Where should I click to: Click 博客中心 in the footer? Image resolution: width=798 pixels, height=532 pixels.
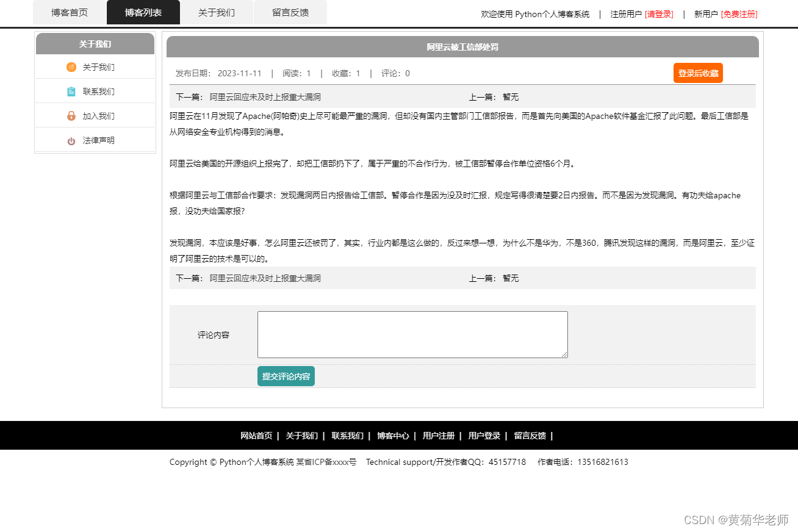[393, 436]
